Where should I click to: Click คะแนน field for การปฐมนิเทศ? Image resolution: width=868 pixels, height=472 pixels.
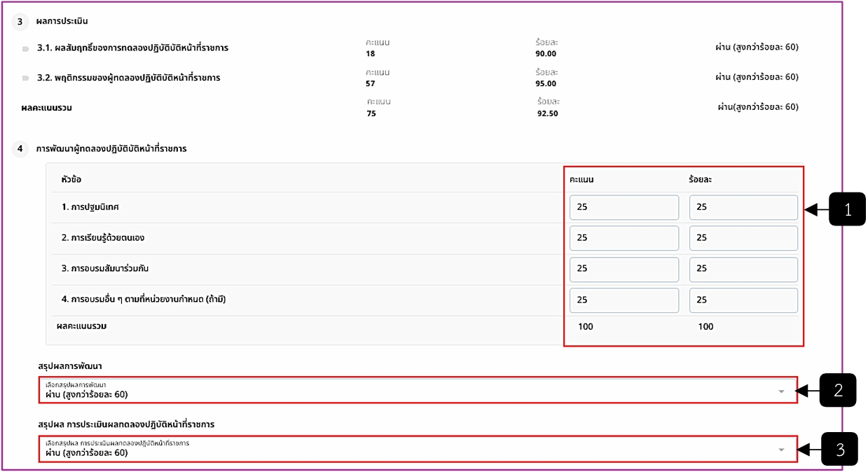pos(624,207)
